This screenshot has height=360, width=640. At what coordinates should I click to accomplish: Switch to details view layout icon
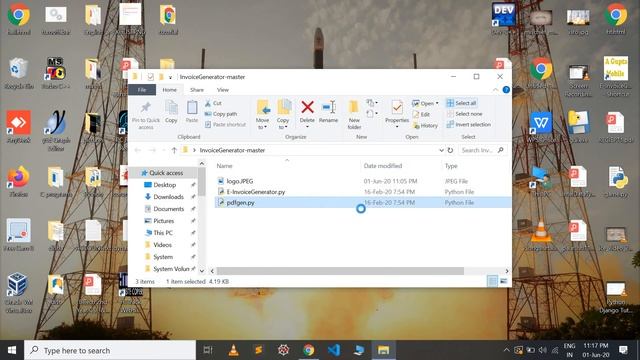click(492, 281)
